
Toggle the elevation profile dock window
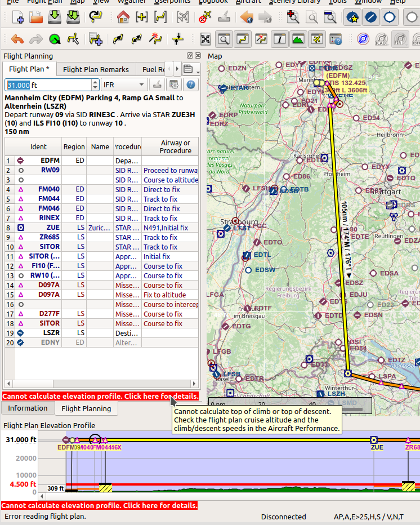tap(298, 39)
